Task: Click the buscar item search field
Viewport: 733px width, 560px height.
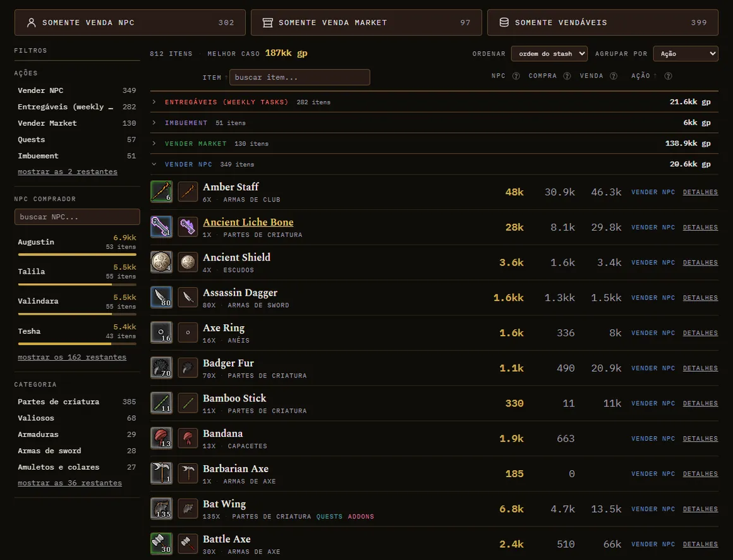Action: tap(300, 77)
